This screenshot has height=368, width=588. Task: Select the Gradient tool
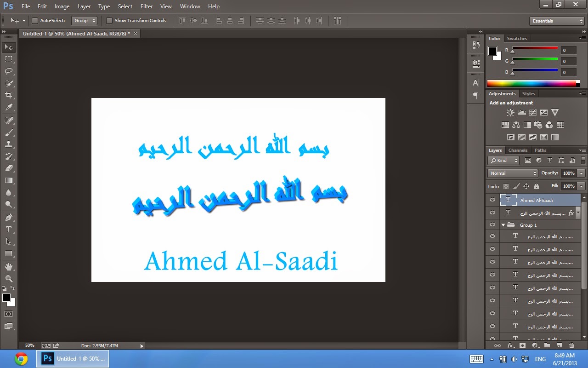pos(9,180)
